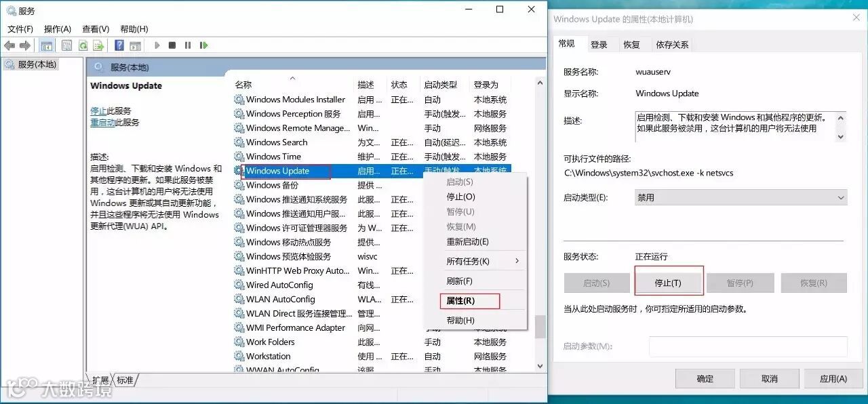
Task: Choose 停止(O) in the context menu
Action: coord(475,197)
